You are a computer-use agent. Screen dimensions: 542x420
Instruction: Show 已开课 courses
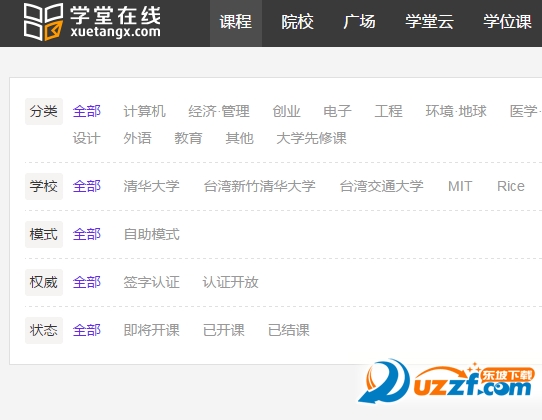point(224,330)
